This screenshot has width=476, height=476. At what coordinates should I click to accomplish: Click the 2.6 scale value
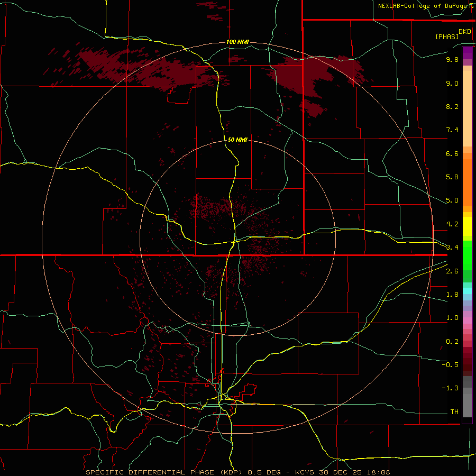point(452,271)
